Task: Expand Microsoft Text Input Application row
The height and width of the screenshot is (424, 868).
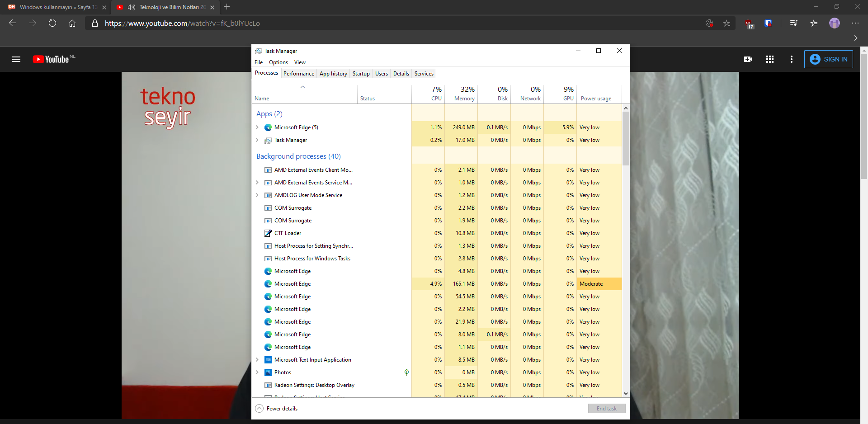Action: point(257,360)
